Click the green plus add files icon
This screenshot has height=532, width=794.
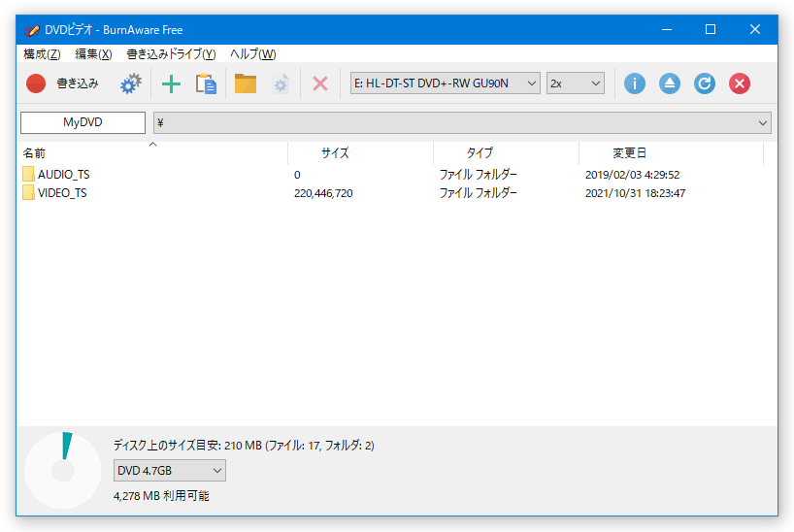[171, 83]
